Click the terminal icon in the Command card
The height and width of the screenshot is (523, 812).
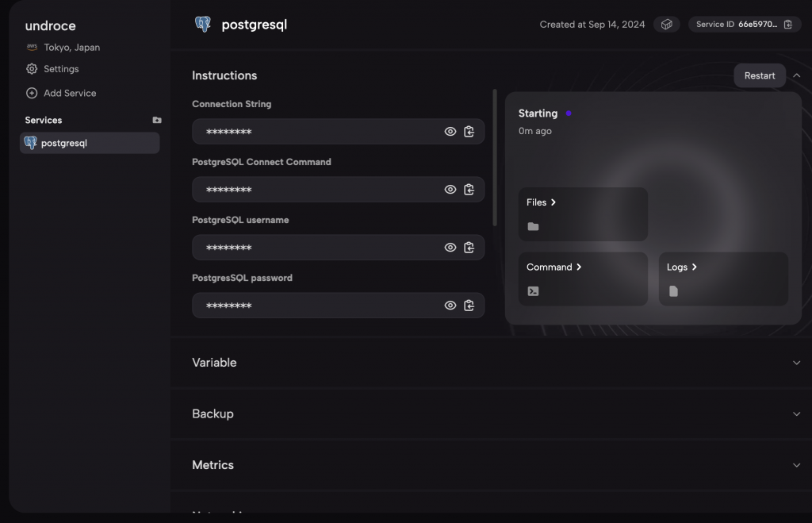(533, 291)
